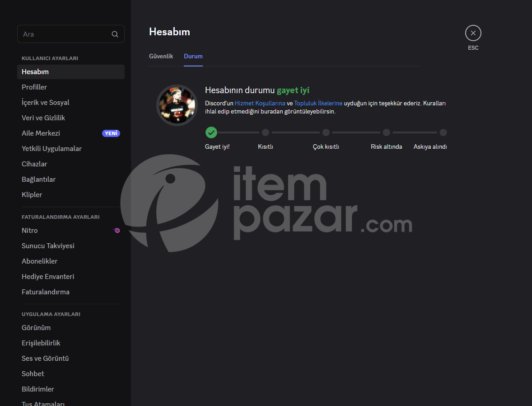Open the Topluluk İlkelerine link
The image size is (532, 406).
tap(318, 103)
